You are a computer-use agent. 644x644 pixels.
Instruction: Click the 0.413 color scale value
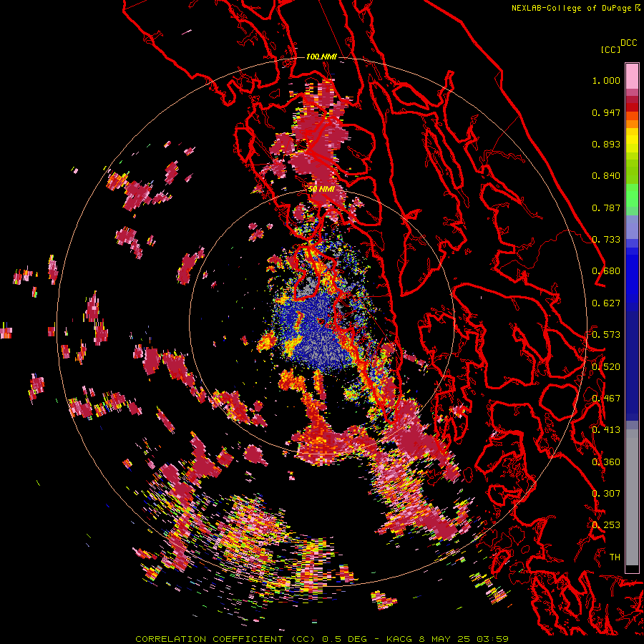(x=606, y=430)
